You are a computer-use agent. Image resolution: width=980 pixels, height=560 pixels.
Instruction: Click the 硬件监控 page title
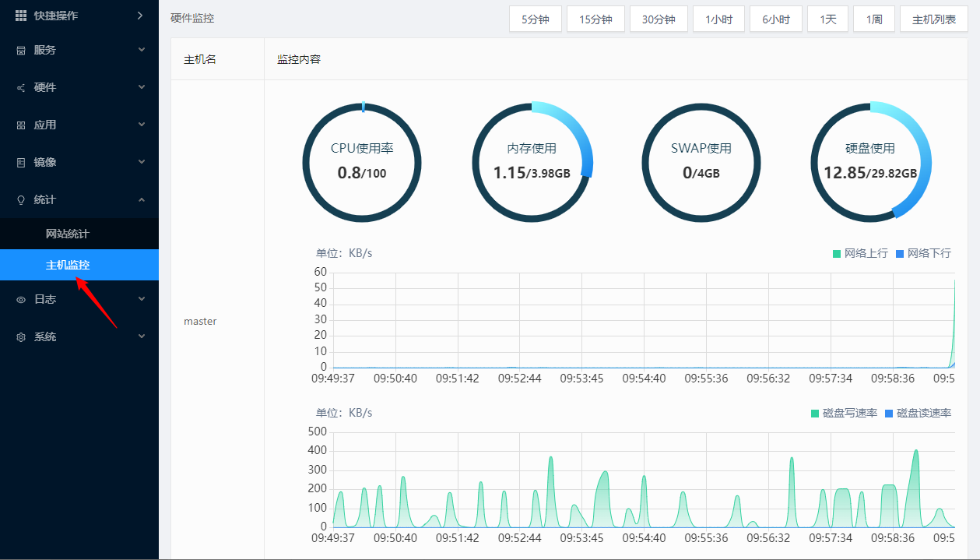pos(192,18)
